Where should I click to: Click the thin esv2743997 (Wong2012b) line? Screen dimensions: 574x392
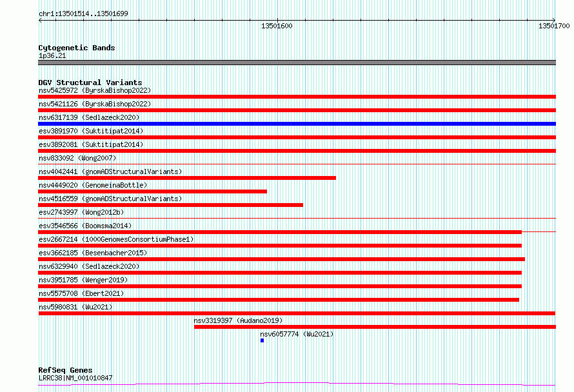(297, 219)
